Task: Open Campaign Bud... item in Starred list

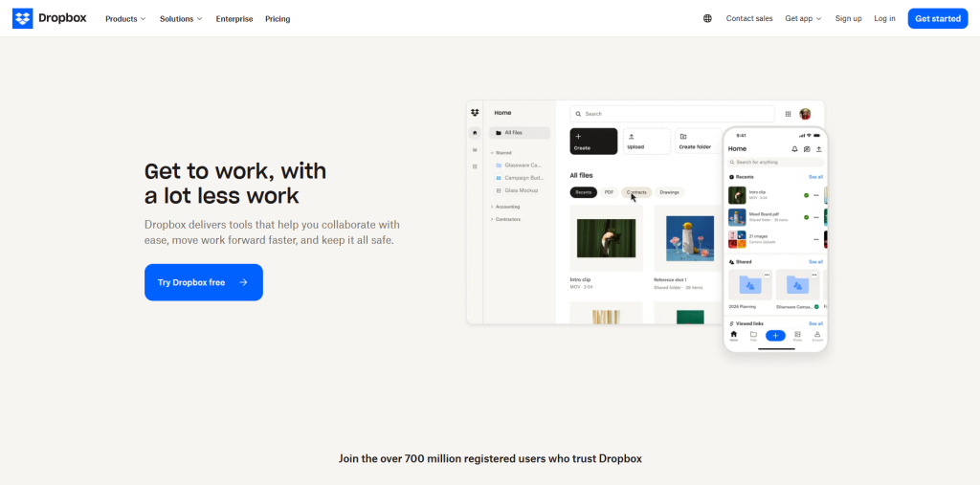Action: tap(518, 178)
